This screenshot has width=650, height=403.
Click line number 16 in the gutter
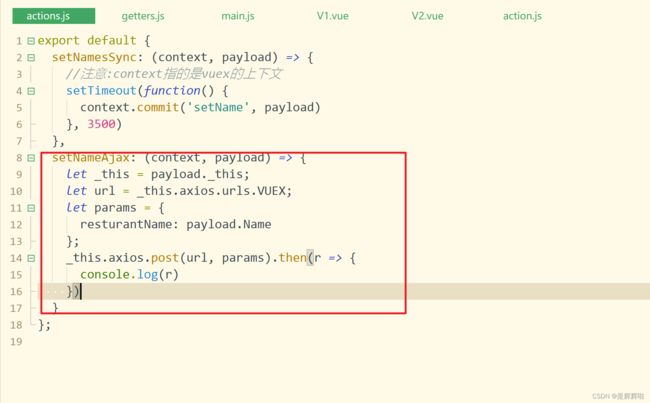click(16, 292)
